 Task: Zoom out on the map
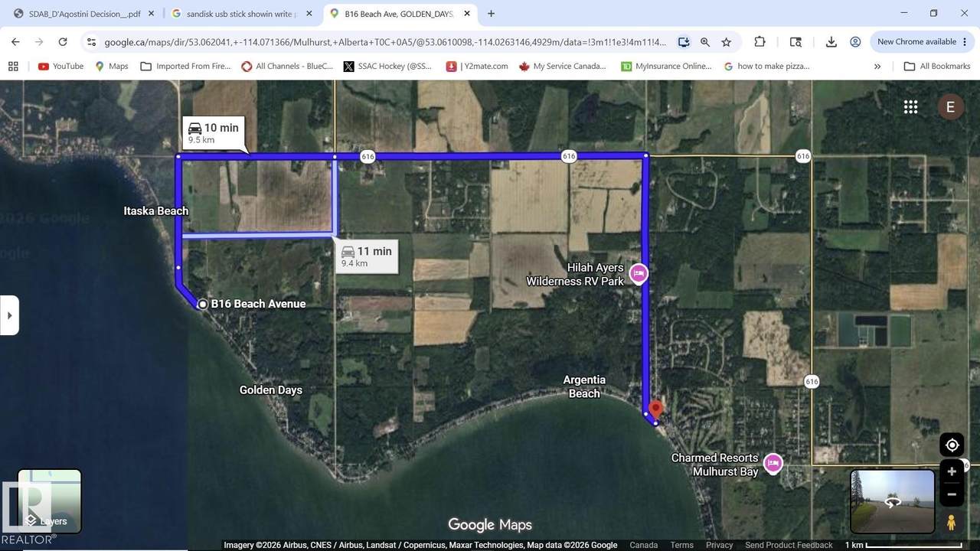pos(952,494)
